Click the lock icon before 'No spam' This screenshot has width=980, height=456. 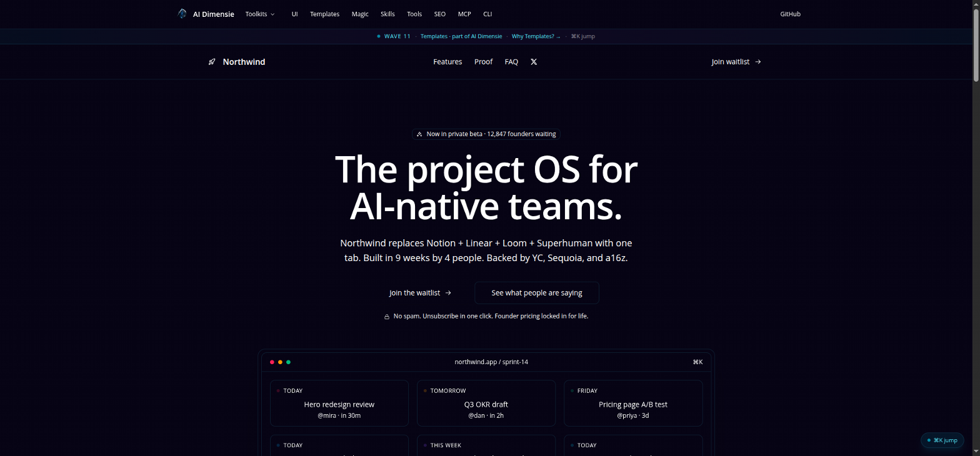[x=387, y=317]
